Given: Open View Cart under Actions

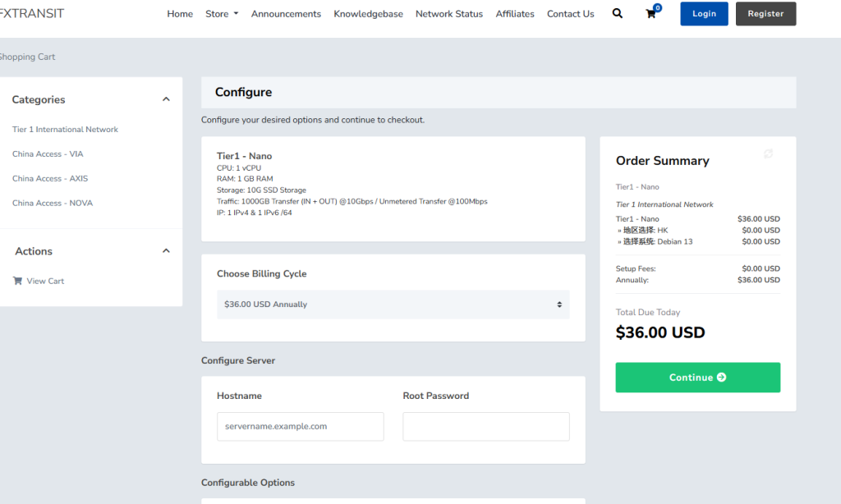Looking at the screenshot, I should (44, 281).
